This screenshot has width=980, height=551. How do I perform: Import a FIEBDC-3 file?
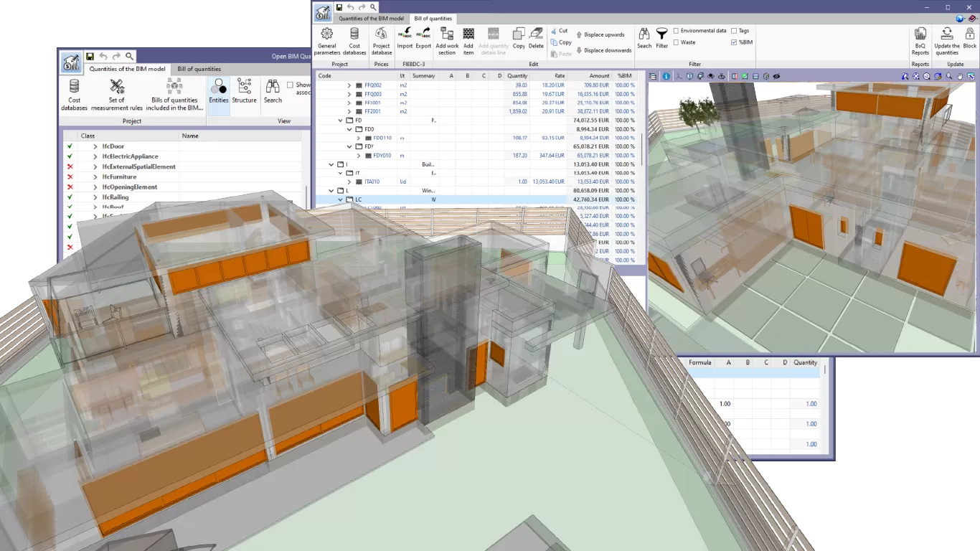(x=405, y=39)
